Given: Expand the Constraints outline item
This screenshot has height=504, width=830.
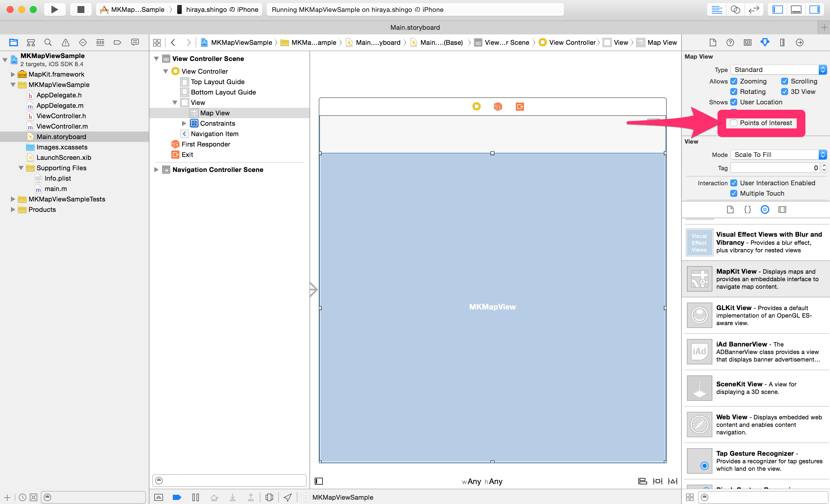Looking at the screenshot, I should point(184,123).
